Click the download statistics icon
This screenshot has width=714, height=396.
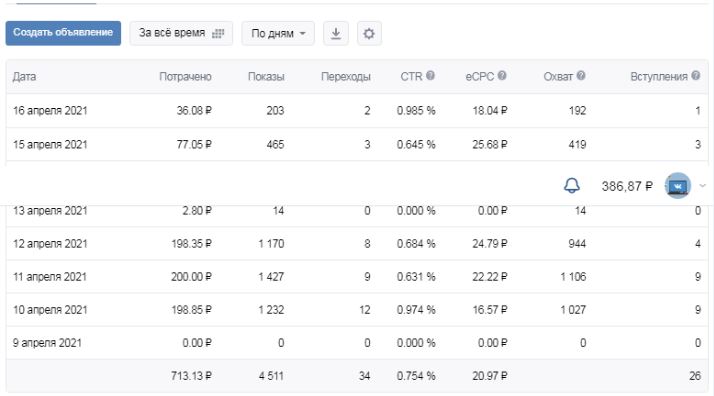tap(336, 33)
